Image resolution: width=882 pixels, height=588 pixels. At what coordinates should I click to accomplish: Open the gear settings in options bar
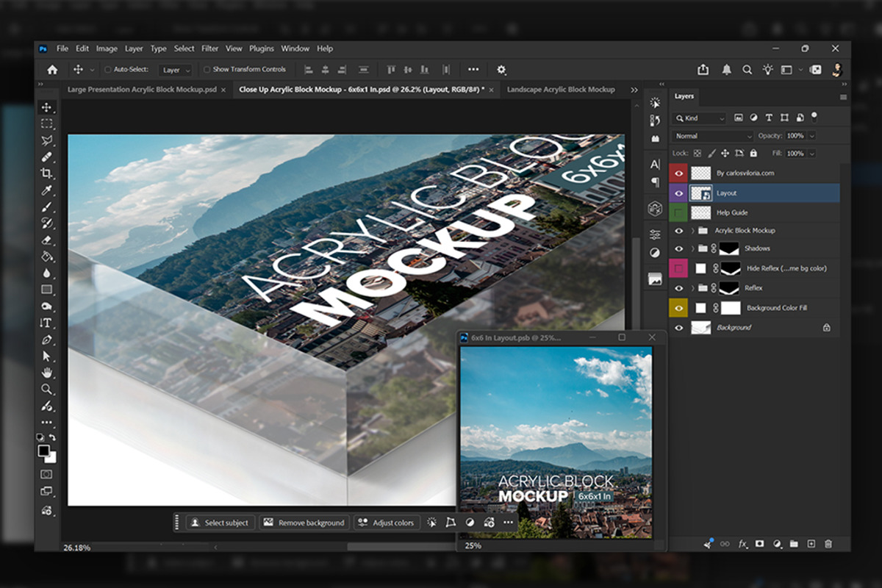pyautogui.click(x=501, y=70)
